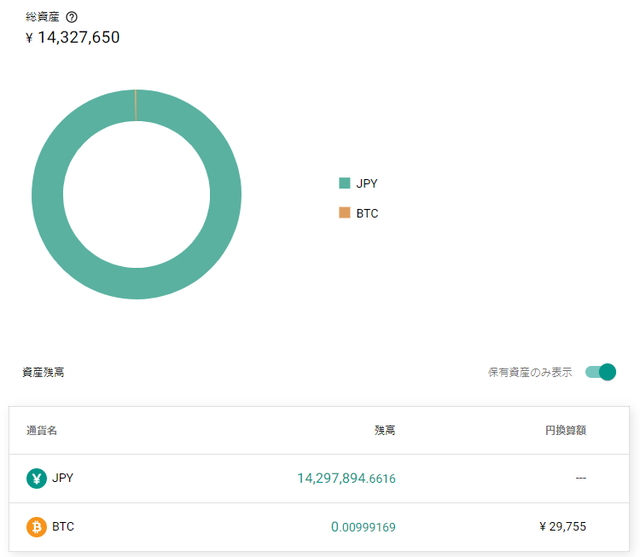Click the BTC yen value ¥ 29,755

[x=562, y=526]
